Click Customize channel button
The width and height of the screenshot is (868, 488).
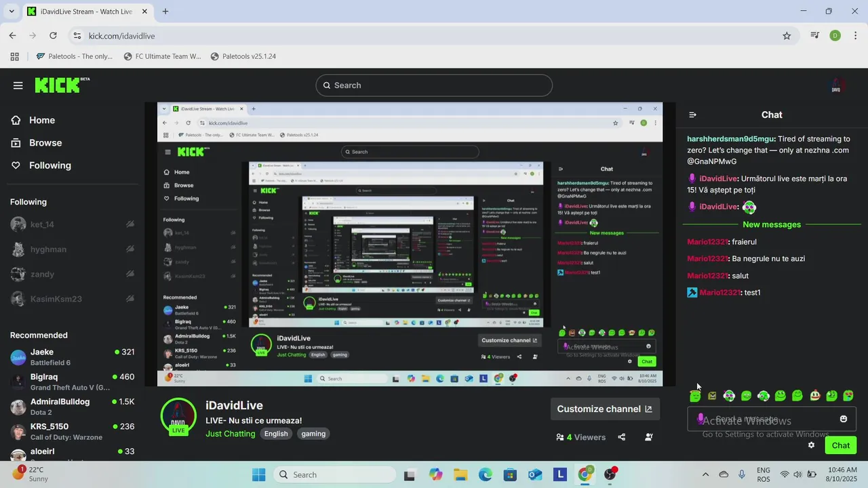click(x=604, y=409)
